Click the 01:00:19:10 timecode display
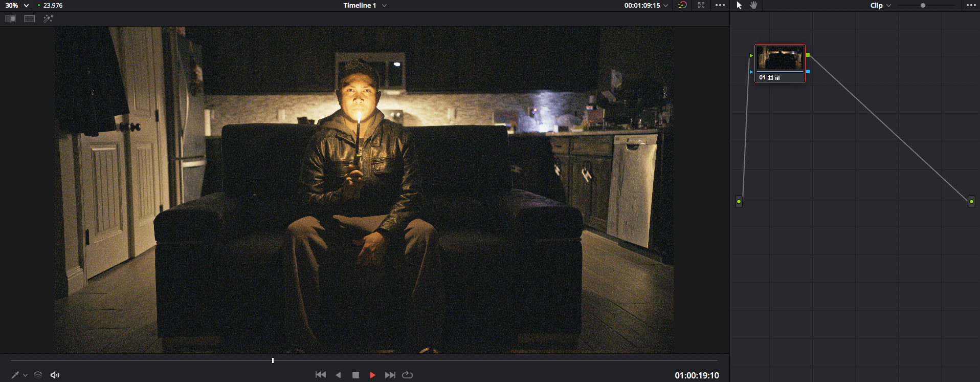Screen dimensions: 980x382 click(697, 375)
